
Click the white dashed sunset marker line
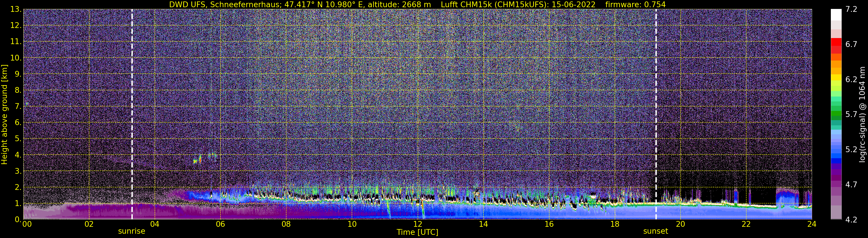point(656,114)
